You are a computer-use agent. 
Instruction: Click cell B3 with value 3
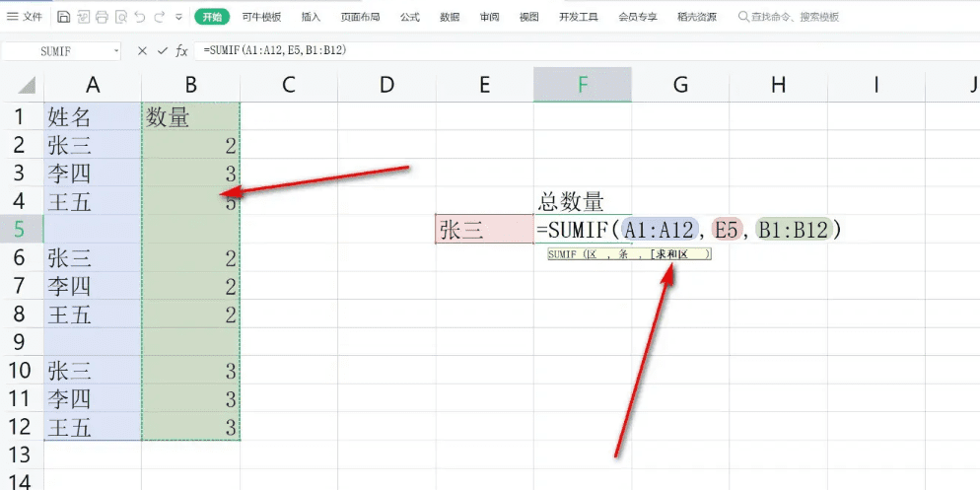click(190, 174)
